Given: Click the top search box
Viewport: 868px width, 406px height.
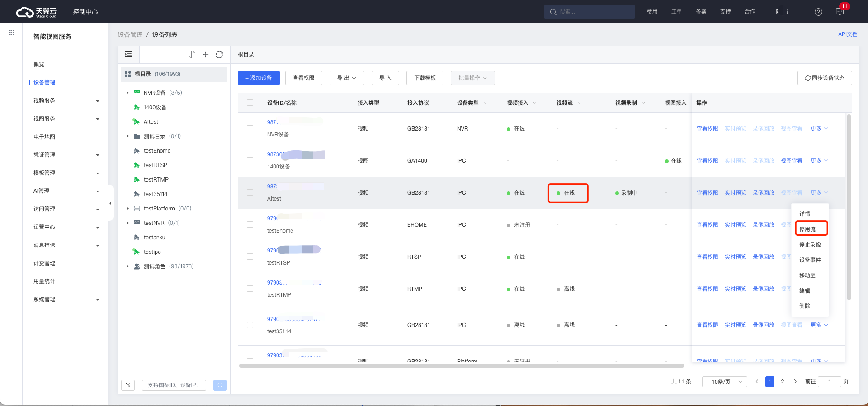Looking at the screenshot, I should click(x=590, y=12).
